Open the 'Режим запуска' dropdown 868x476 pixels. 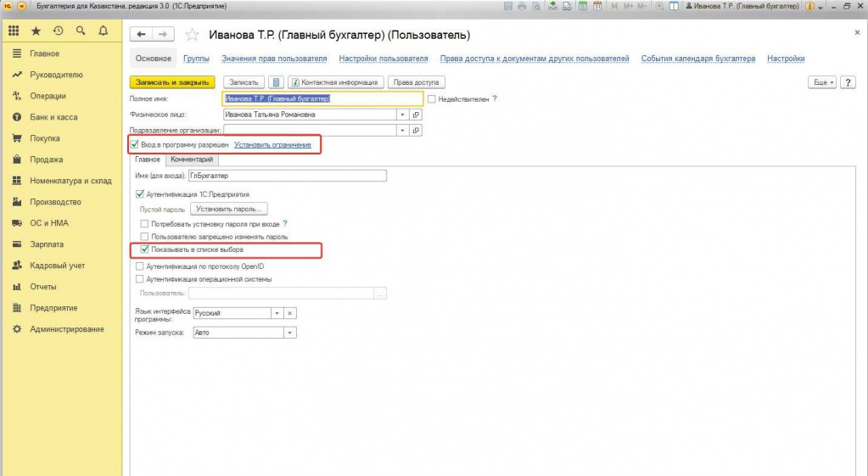291,333
